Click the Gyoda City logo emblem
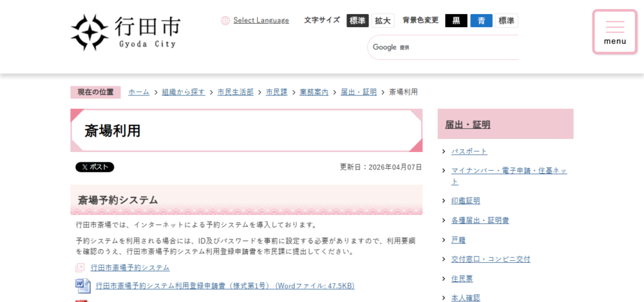644x302 pixels. (90, 32)
